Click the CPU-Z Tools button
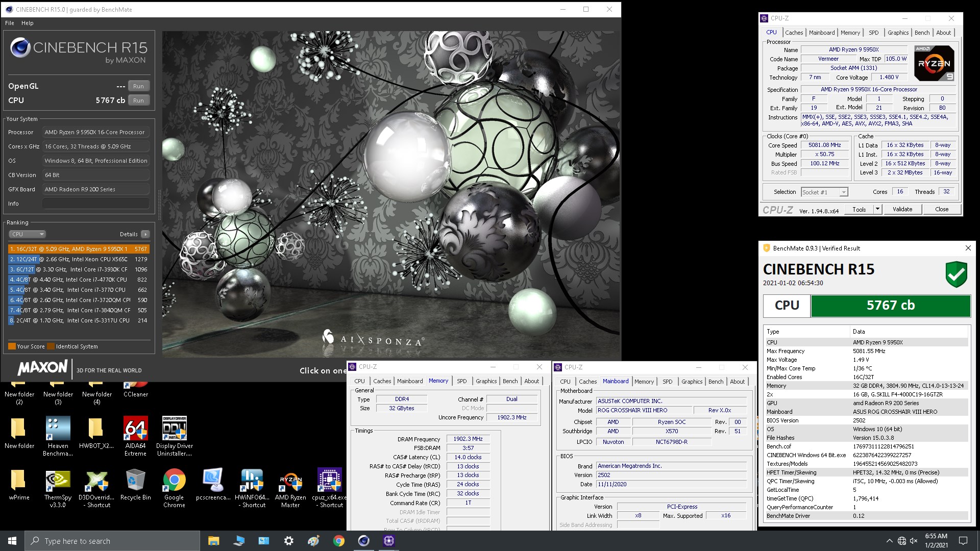 pos(859,209)
